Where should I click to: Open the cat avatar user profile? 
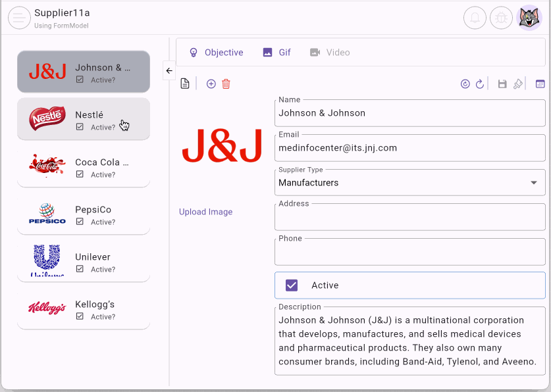click(529, 18)
